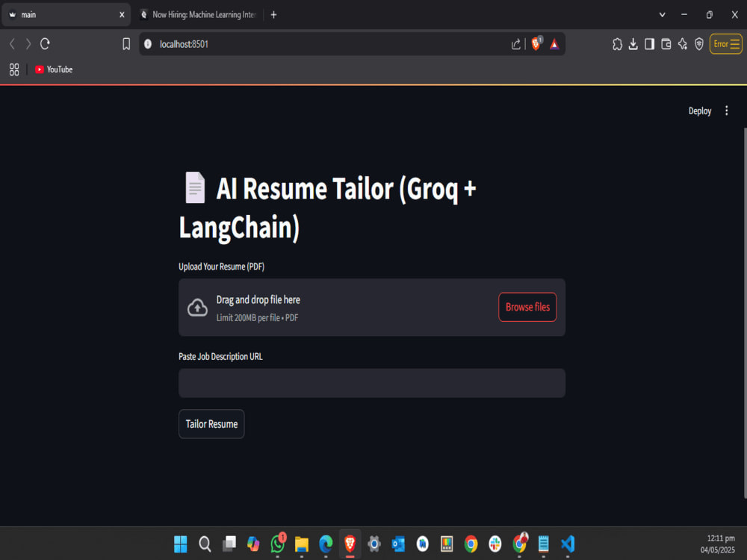The height and width of the screenshot is (560, 747).
Task: Open Windows Search from taskbar
Action: [205, 544]
